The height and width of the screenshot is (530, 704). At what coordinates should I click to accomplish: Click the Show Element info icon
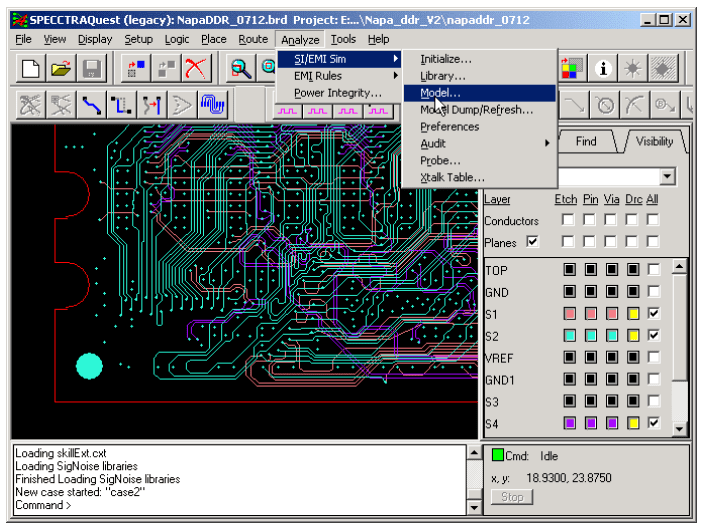tap(603, 68)
